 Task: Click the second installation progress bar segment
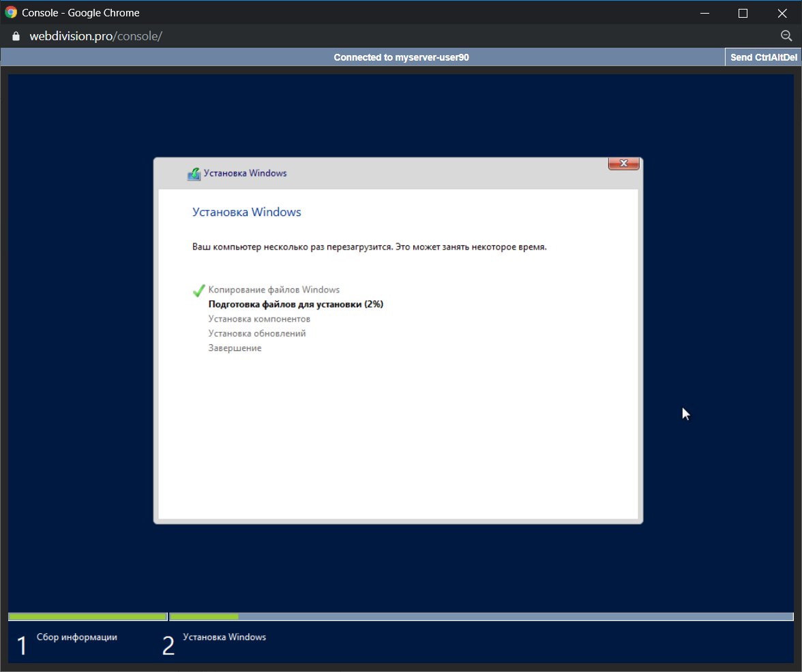tap(481, 617)
